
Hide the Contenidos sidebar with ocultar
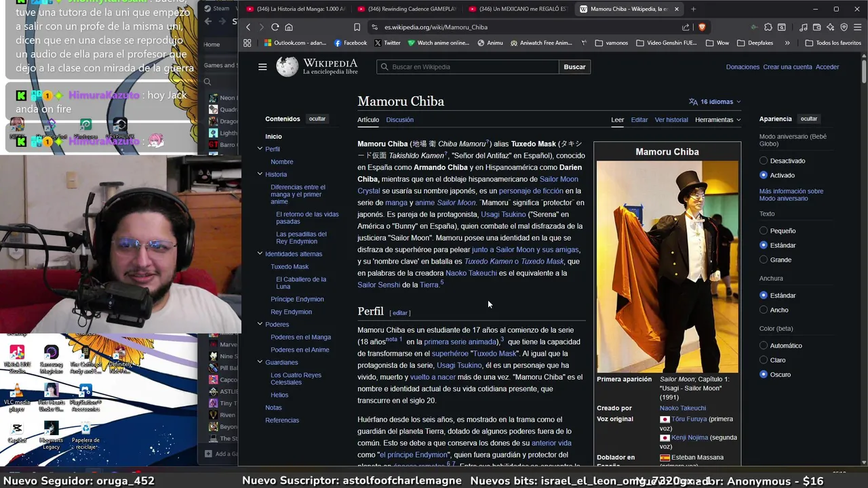click(317, 119)
